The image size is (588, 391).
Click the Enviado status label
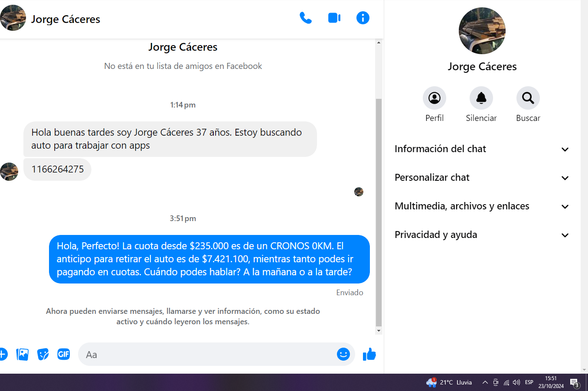coord(350,293)
